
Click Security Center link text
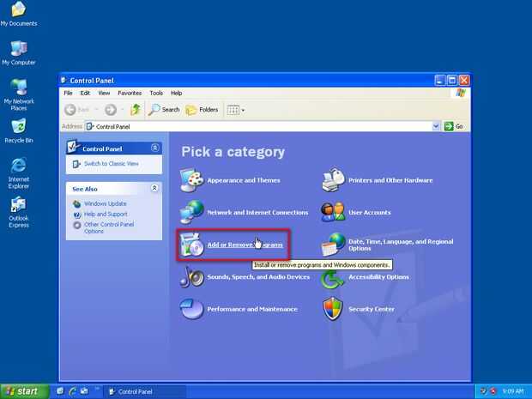372,309
